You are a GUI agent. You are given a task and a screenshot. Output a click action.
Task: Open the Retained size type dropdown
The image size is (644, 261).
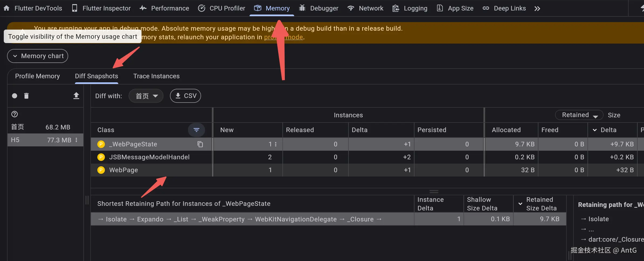tap(579, 115)
